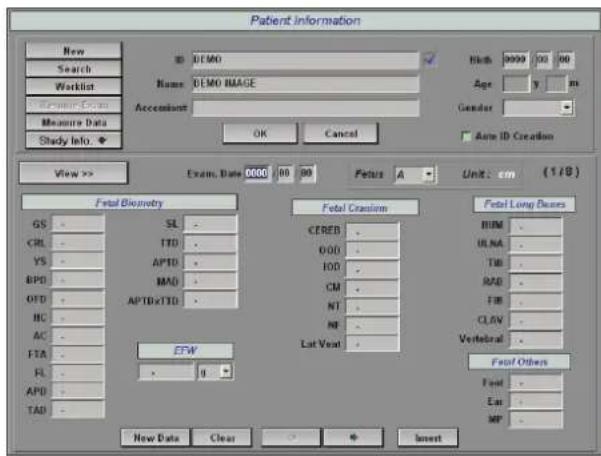Click the ULNA measurement field

[x=536, y=244]
